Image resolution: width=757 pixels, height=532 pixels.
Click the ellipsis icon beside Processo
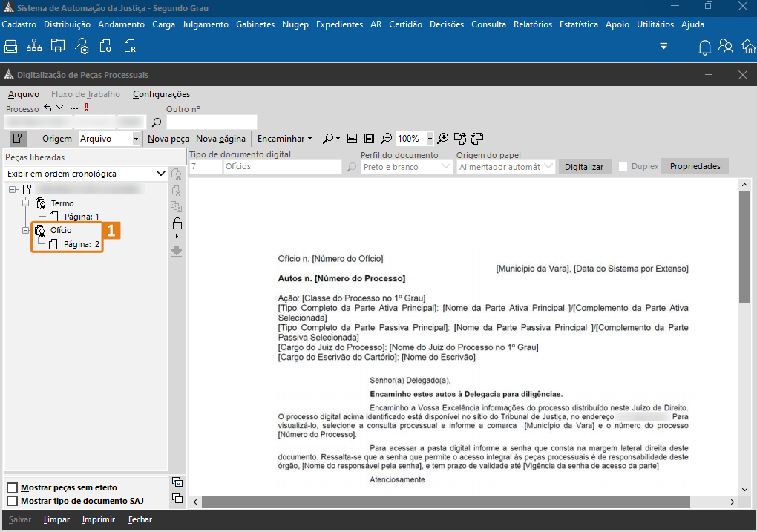point(74,108)
